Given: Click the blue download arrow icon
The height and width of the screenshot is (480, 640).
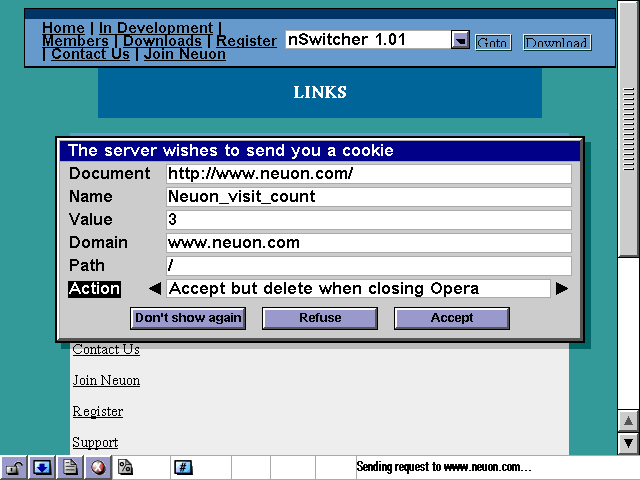Looking at the screenshot, I should (42, 467).
